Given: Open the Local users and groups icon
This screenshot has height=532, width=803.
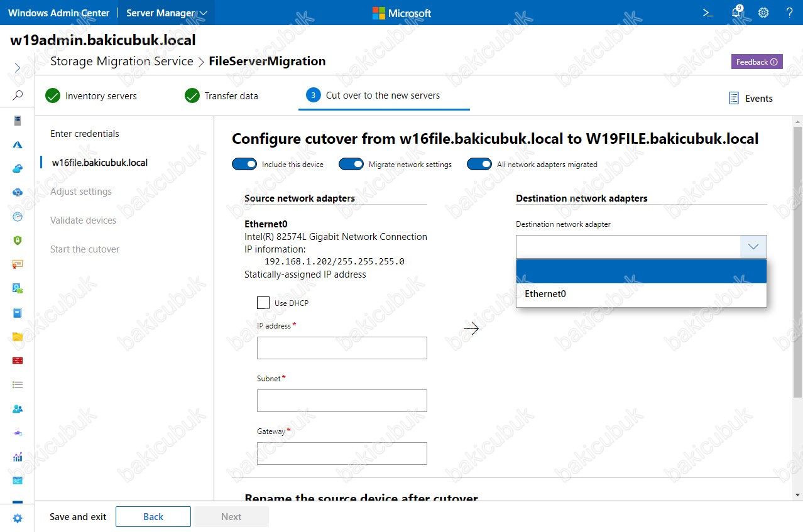Looking at the screenshot, I should [18, 409].
